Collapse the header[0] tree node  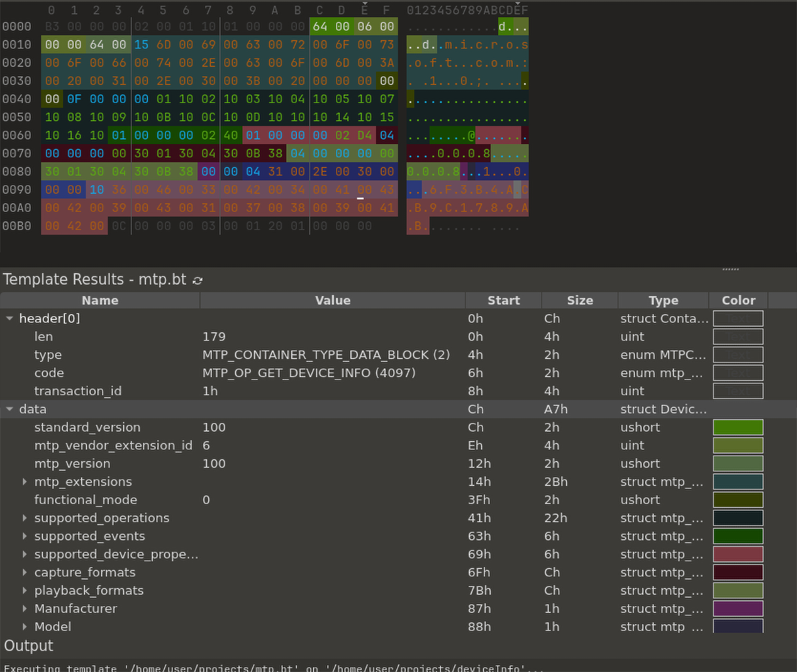click(x=10, y=319)
